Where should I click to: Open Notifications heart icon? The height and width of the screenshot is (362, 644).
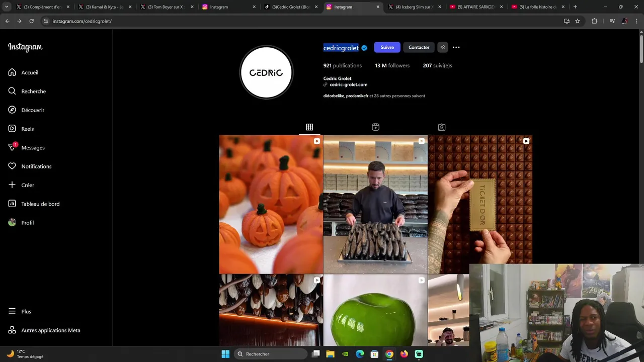click(12, 166)
